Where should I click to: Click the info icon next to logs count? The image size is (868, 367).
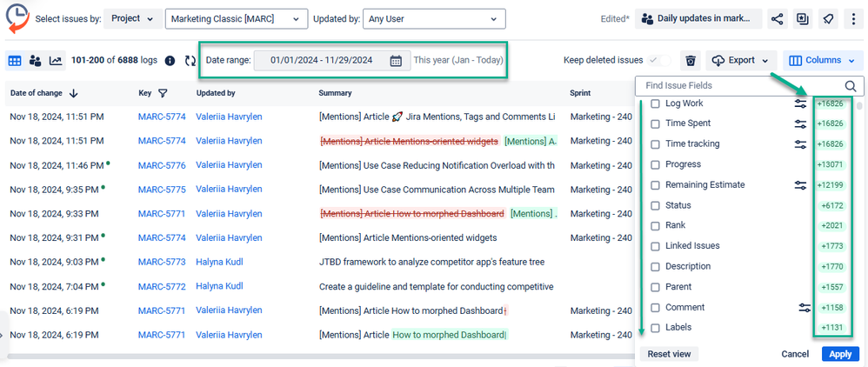click(x=170, y=60)
